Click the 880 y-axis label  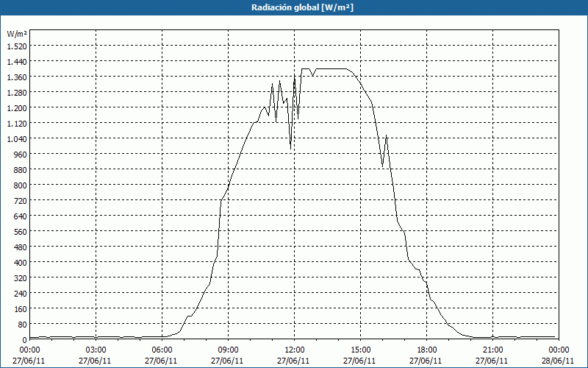coord(21,170)
